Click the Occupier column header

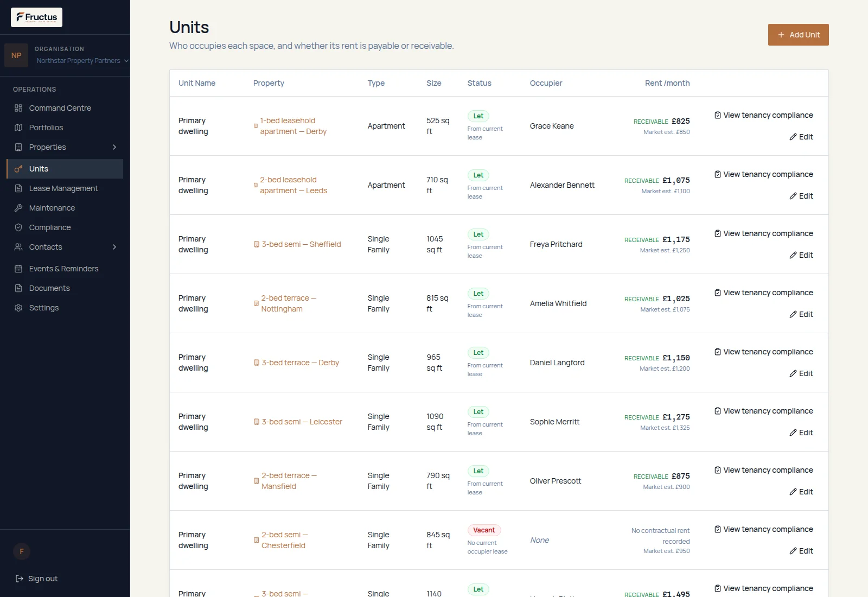click(x=546, y=83)
